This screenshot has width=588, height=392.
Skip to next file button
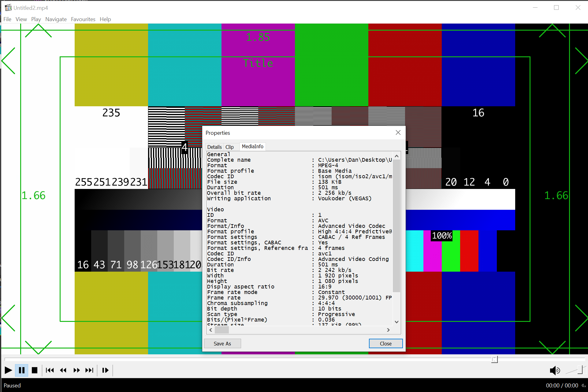point(89,370)
